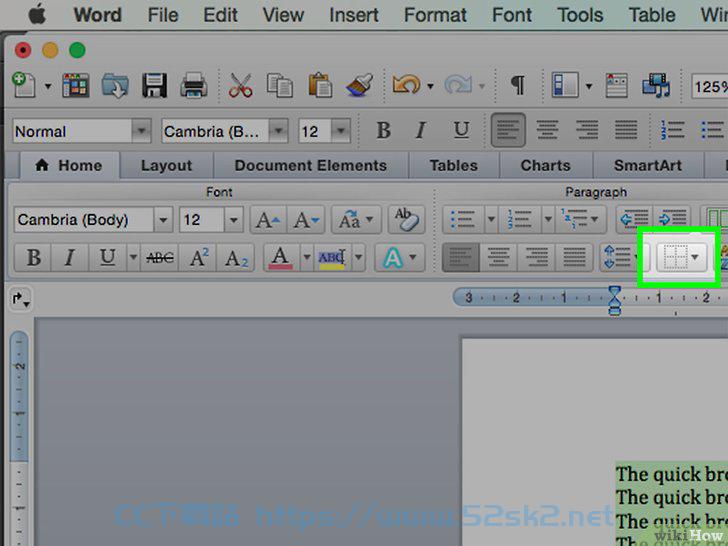Image resolution: width=728 pixels, height=546 pixels.
Task: Show paragraph marks with pilcrow icon
Action: 518,85
